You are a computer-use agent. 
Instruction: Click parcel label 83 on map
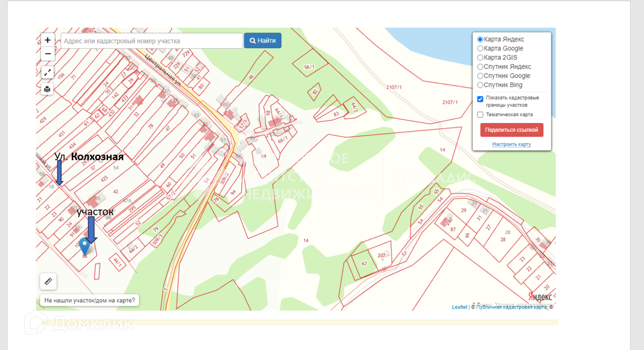[x=336, y=114]
